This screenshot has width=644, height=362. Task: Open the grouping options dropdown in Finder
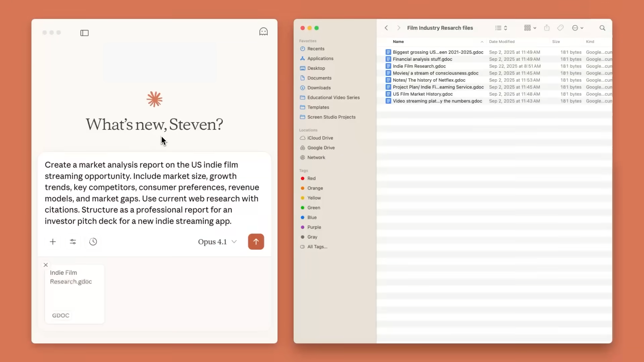pos(530,28)
